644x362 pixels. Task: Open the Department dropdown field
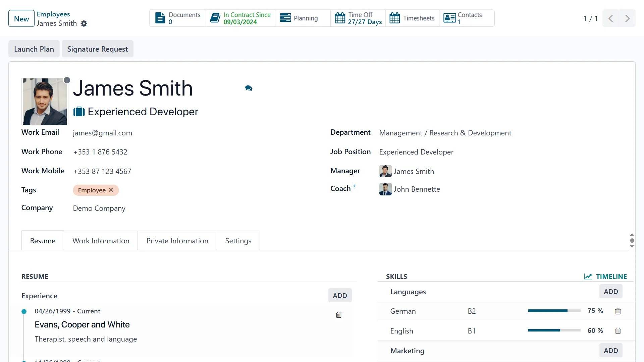click(445, 133)
